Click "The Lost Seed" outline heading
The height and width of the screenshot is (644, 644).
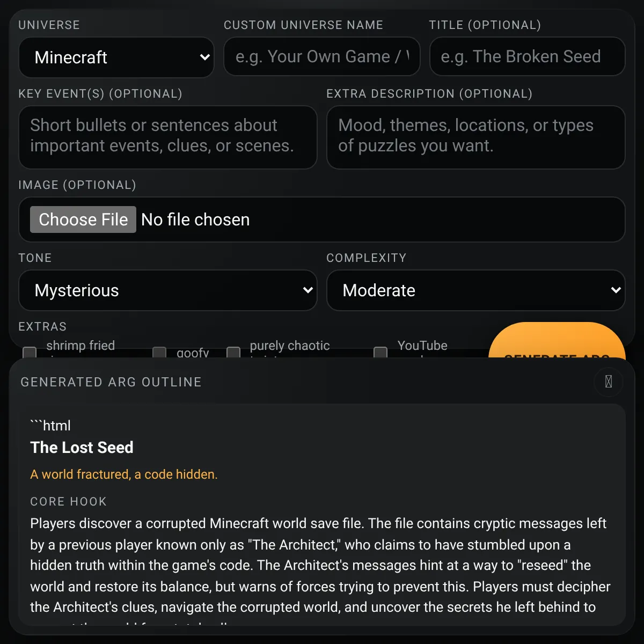click(82, 448)
